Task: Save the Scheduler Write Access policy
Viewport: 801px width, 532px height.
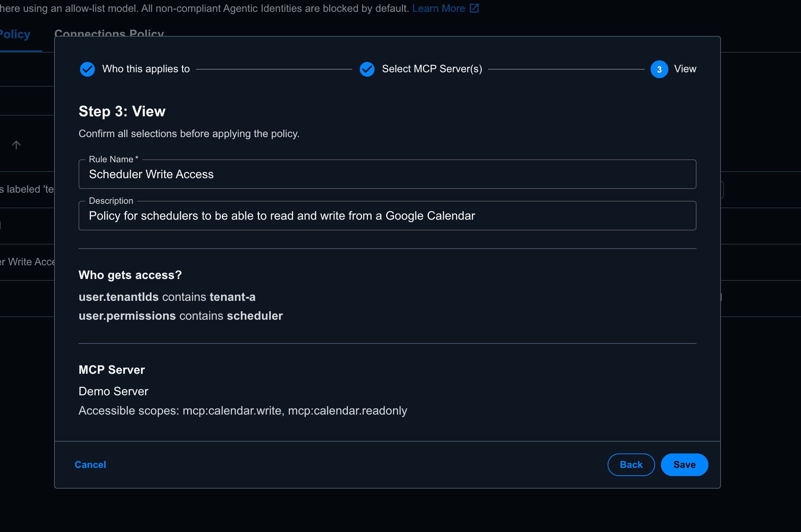Action: pyautogui.click(x=684, y=465)
